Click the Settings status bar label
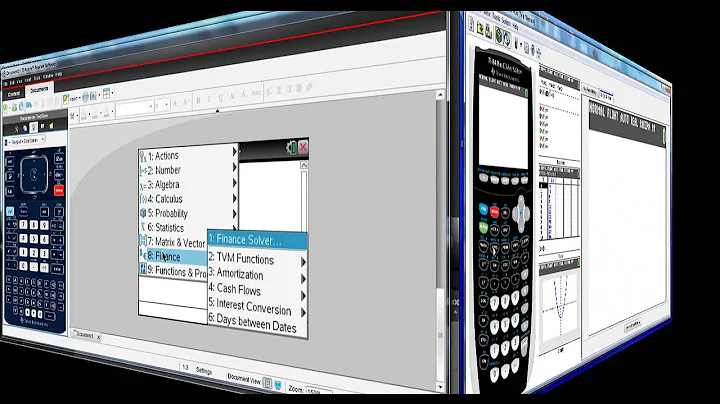The image size is (720, 404). [x=204, y=370]
